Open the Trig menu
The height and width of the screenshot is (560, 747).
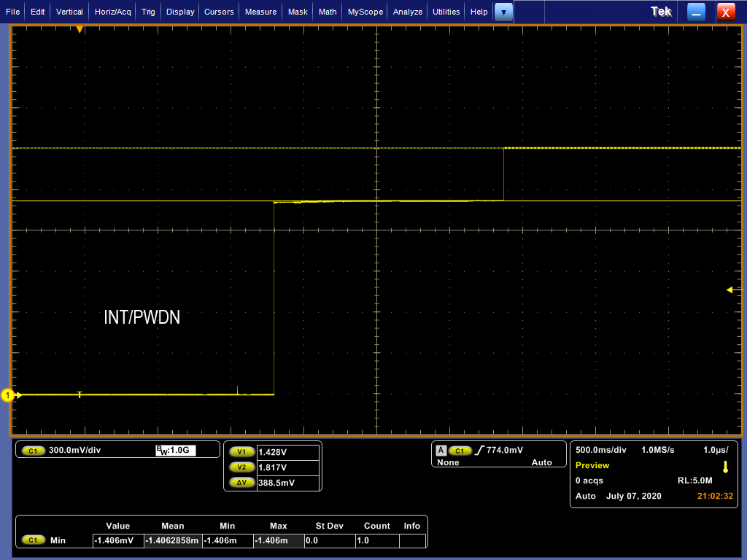148,12
